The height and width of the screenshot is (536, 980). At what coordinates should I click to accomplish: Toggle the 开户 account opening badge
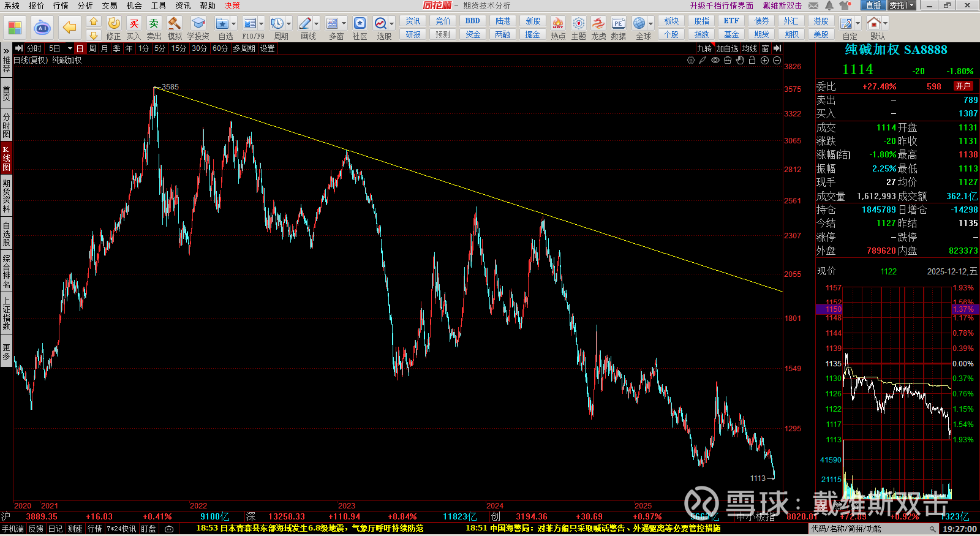coord(963,86)
